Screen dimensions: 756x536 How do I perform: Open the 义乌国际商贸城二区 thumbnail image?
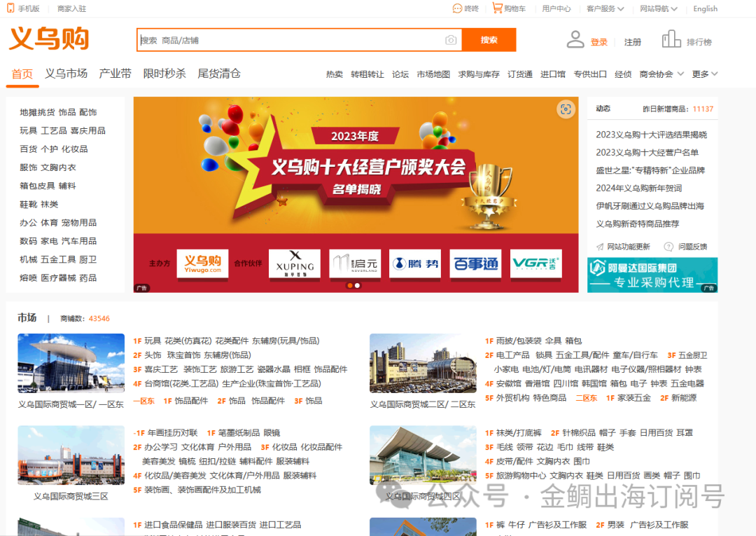point(423,363)
